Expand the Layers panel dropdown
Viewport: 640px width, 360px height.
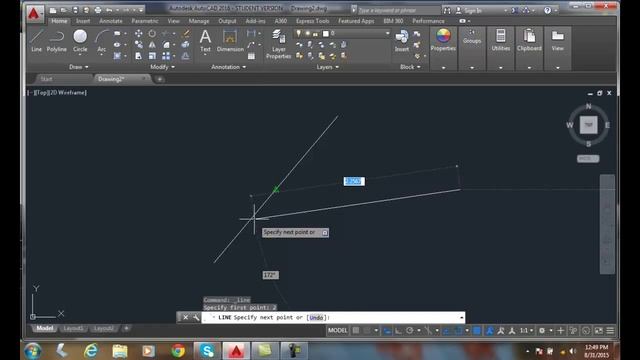[x=327, y=67]
